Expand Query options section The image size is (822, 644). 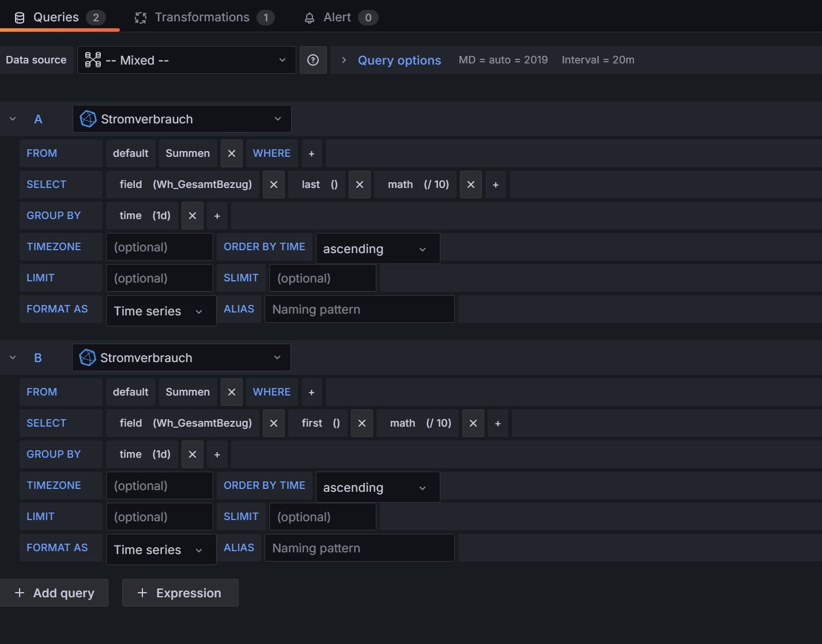coord(344,60)
